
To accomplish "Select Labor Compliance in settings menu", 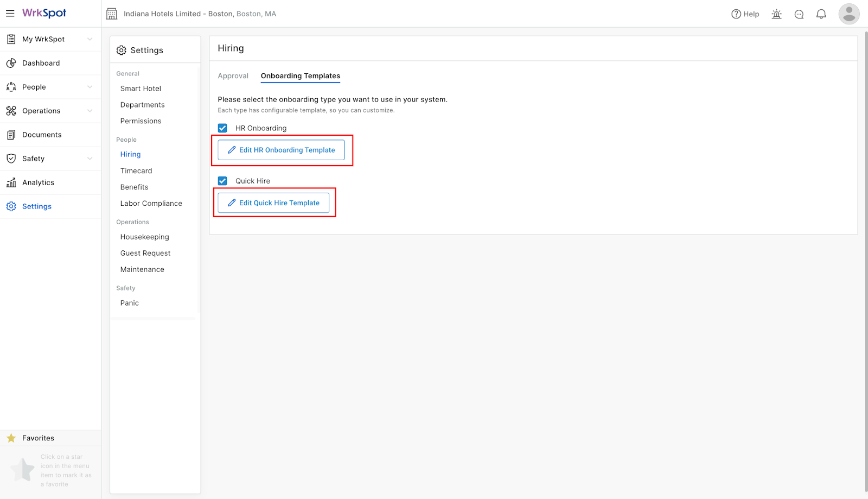I will [x=151, y=203].
